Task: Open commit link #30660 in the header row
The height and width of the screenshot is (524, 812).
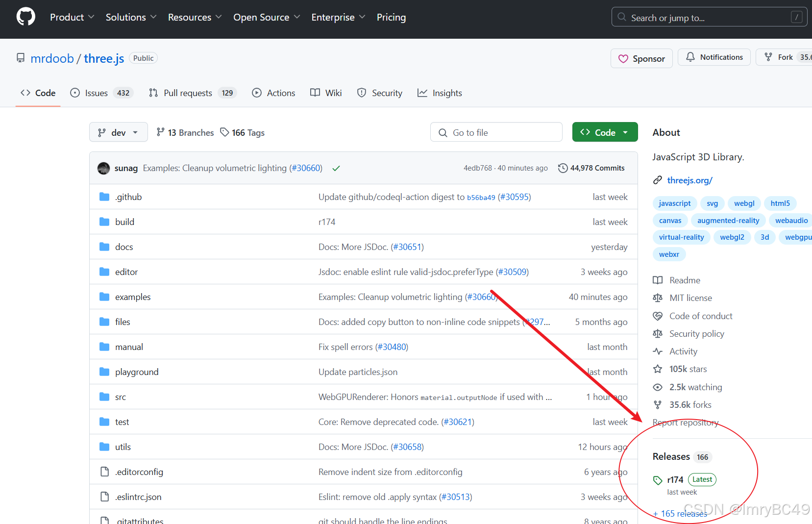Action: (x=306, y=168)
